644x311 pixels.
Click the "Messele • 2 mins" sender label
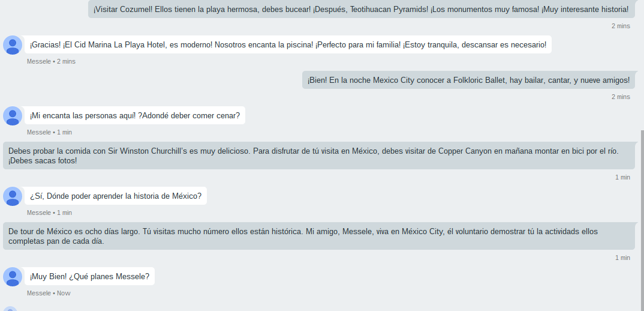coord(51,61)
